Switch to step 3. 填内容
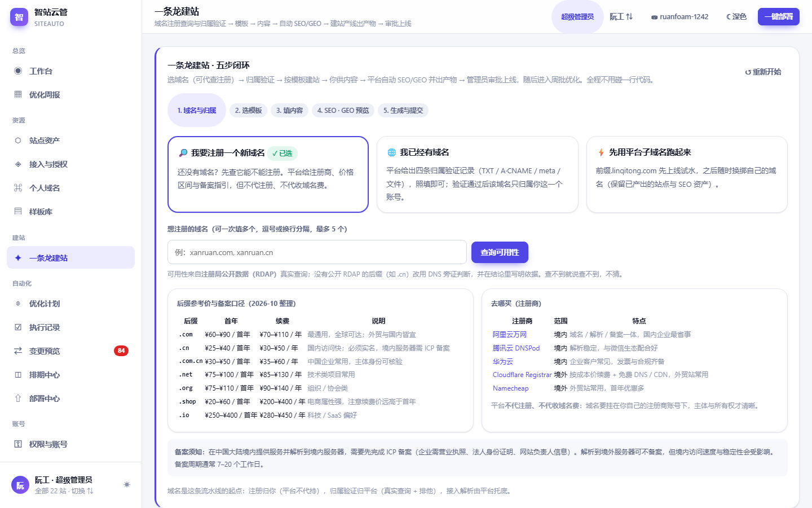The height and width of the screenshot is (508, 812). 290,111
